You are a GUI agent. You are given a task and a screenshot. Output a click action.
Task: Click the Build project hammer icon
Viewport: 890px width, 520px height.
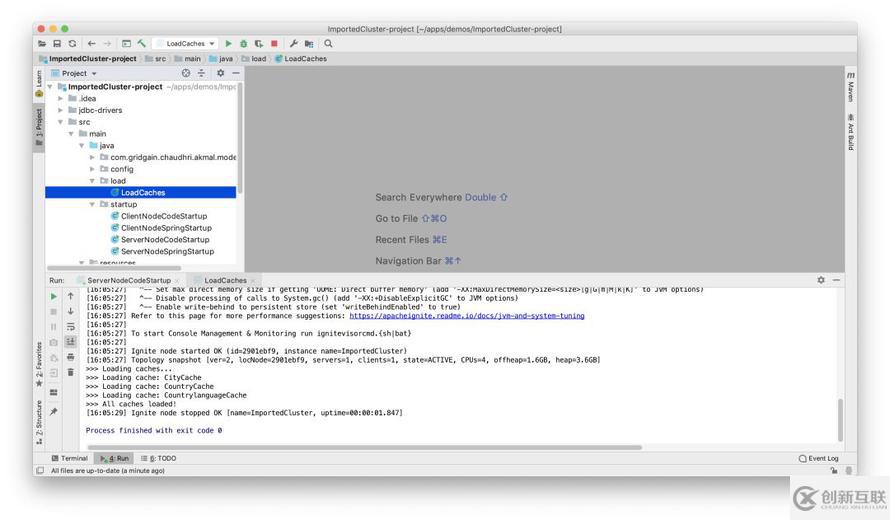click(x=142, y=44)
